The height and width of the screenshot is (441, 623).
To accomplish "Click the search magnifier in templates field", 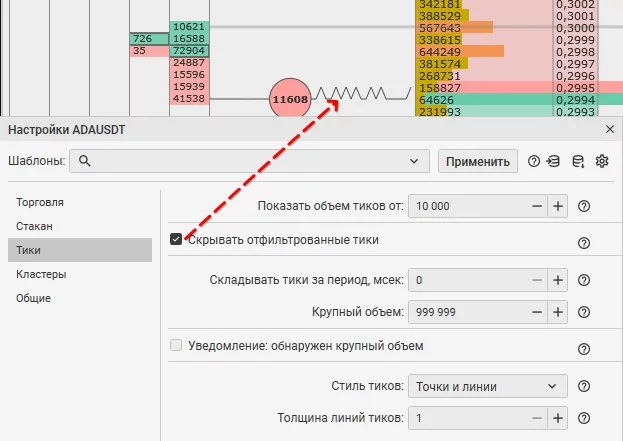I will coord(84,161).
